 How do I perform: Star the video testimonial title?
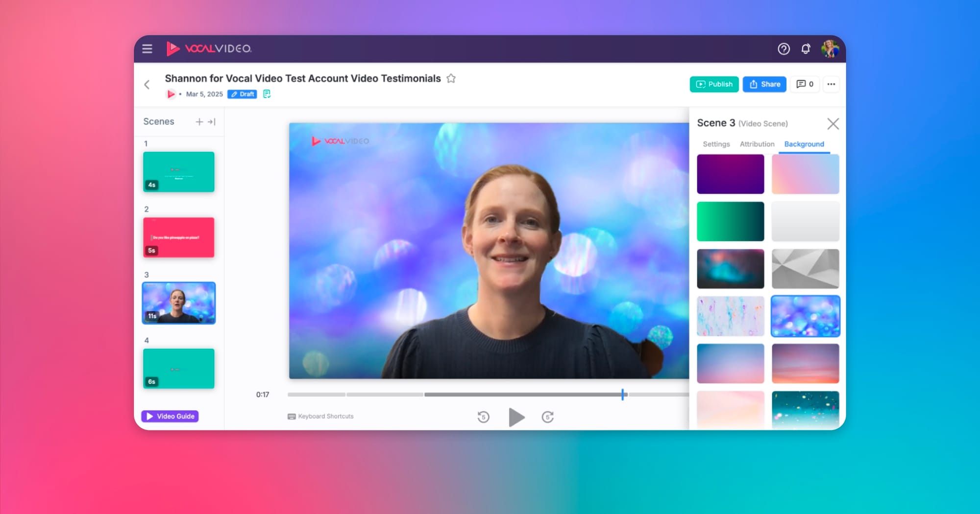(x=451, y=78)
